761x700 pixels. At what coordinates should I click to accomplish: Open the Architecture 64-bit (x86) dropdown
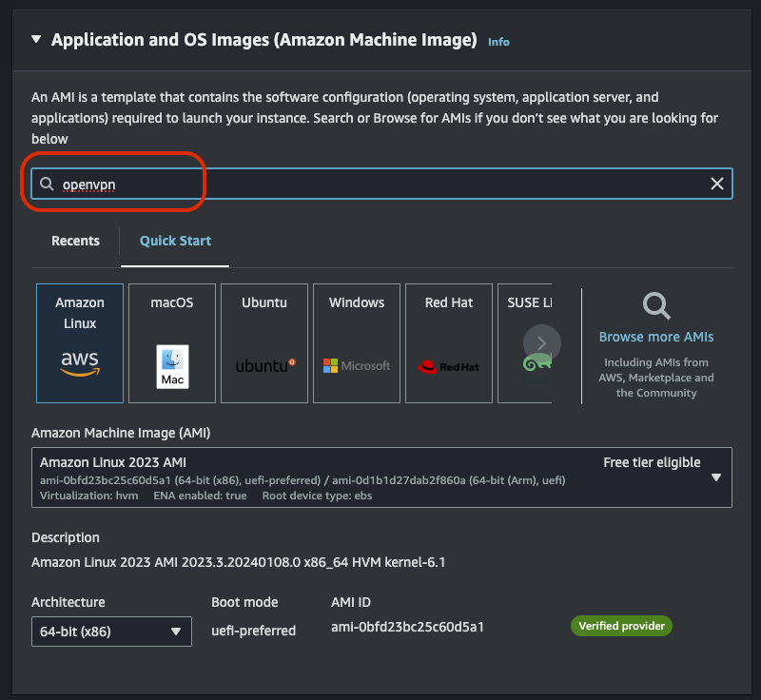click(111, 632)
